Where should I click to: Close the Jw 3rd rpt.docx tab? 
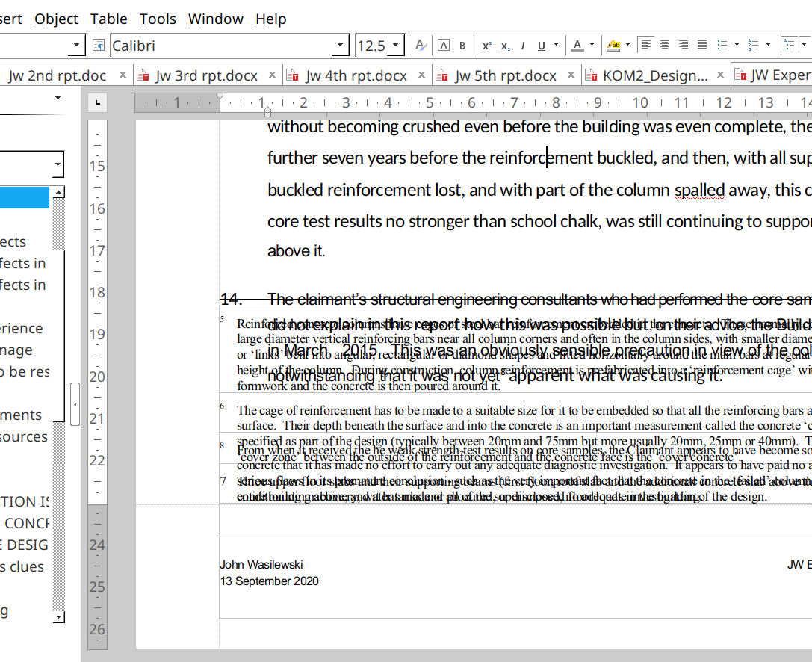point(272,75)
